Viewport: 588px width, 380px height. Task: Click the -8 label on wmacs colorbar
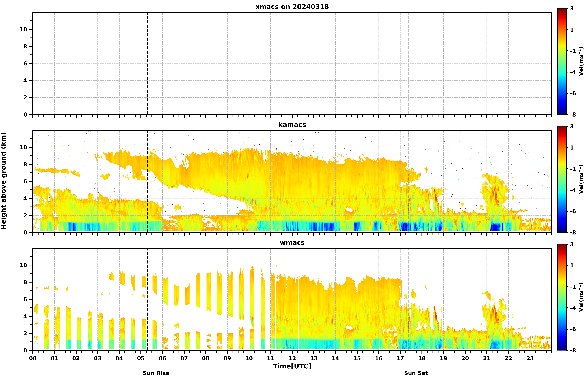(573, 350)
